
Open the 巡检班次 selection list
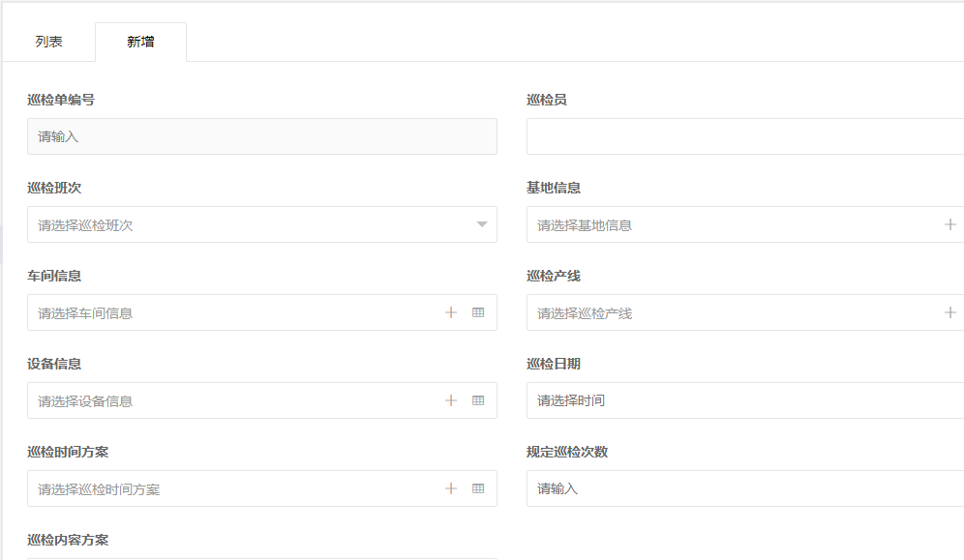tap(242, 224)
